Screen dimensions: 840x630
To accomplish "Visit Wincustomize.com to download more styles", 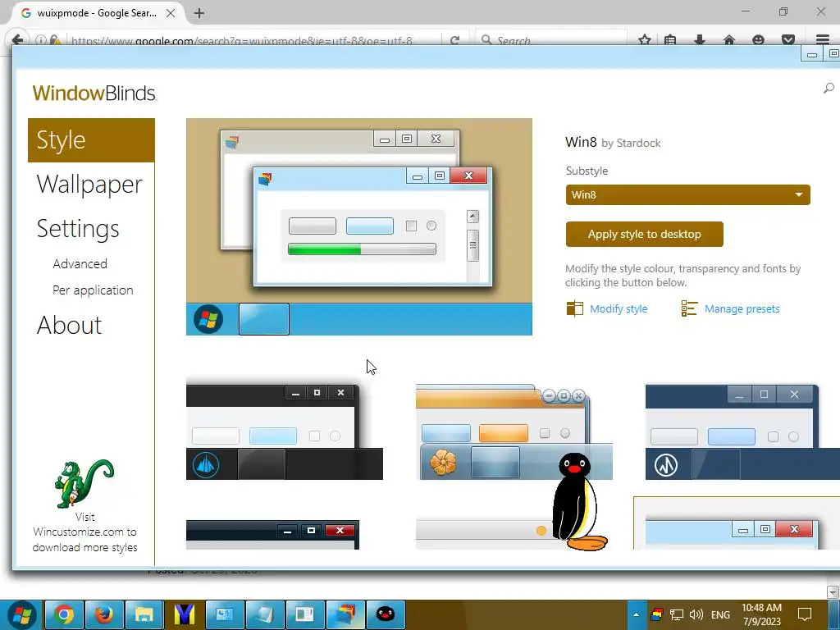I will 84,532.
